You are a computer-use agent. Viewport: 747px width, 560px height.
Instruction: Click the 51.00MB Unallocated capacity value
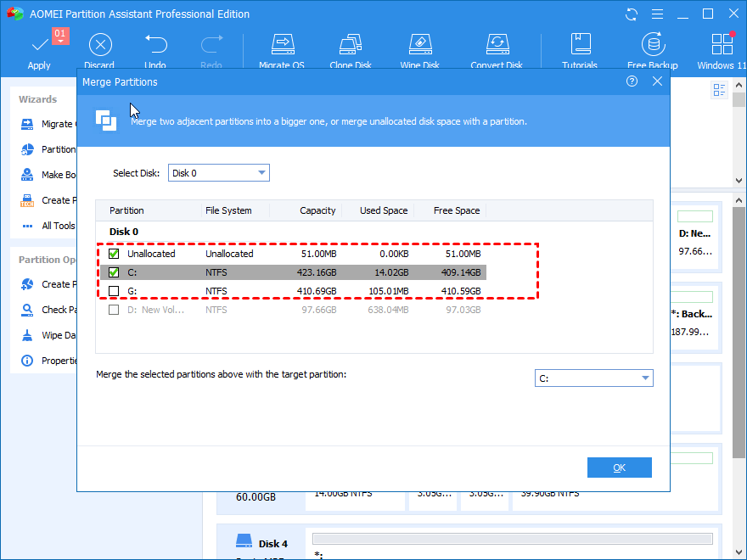[318, 254]
